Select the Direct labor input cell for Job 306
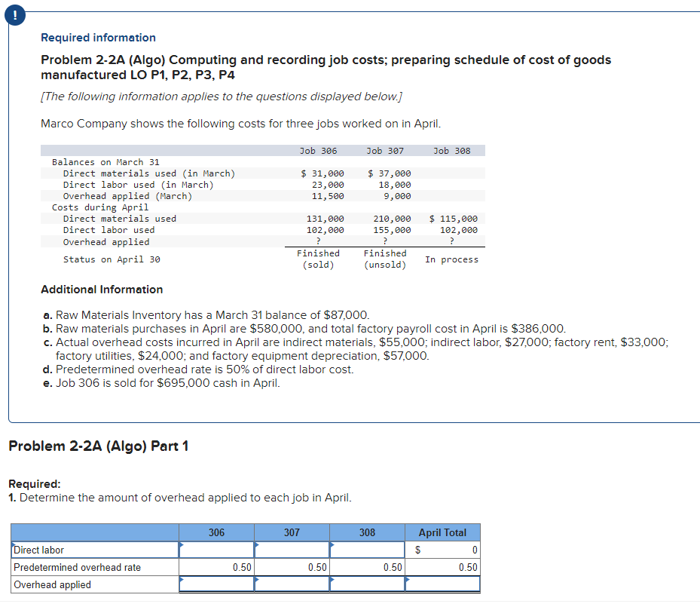The width and height of the screenshot is (700, 604). tap(219, 550)
